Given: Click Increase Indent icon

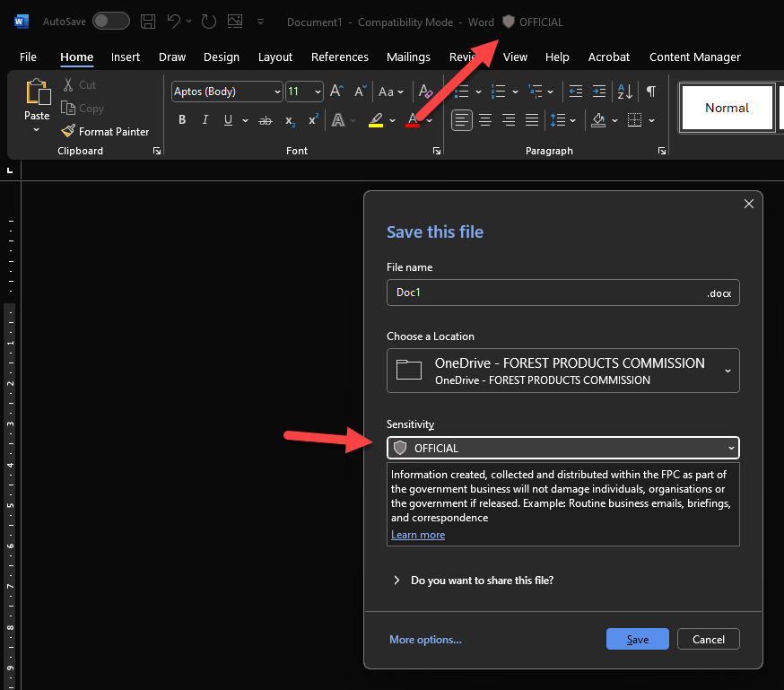Looking at the screenshot, I should coord(599,92).
